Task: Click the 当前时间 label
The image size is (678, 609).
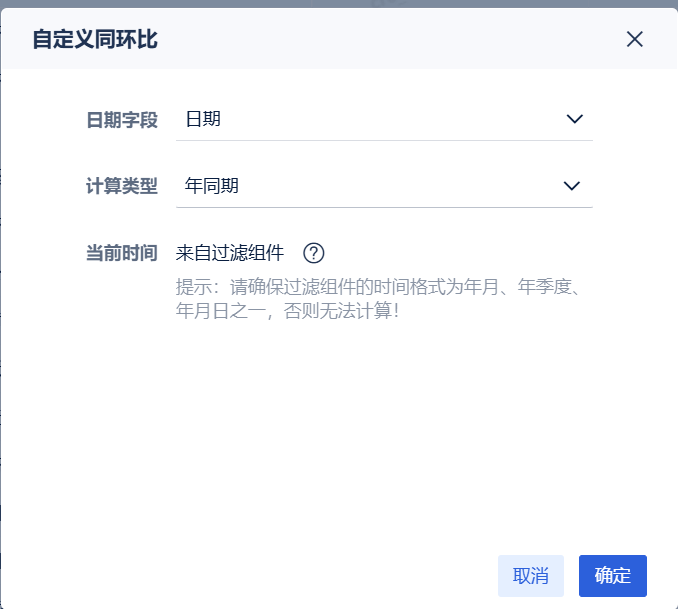Action: (x=122, y=253)
